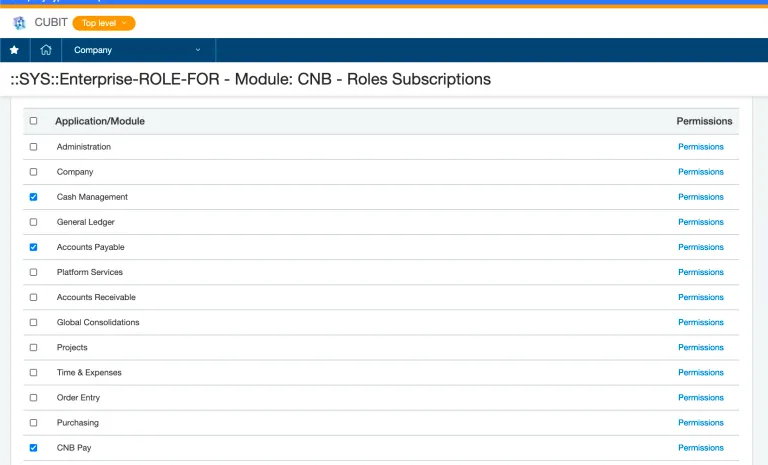Viewport: 768px width, 465px height.
Task: Open the Top level dropdown
Action: click(x=104, y=23)
